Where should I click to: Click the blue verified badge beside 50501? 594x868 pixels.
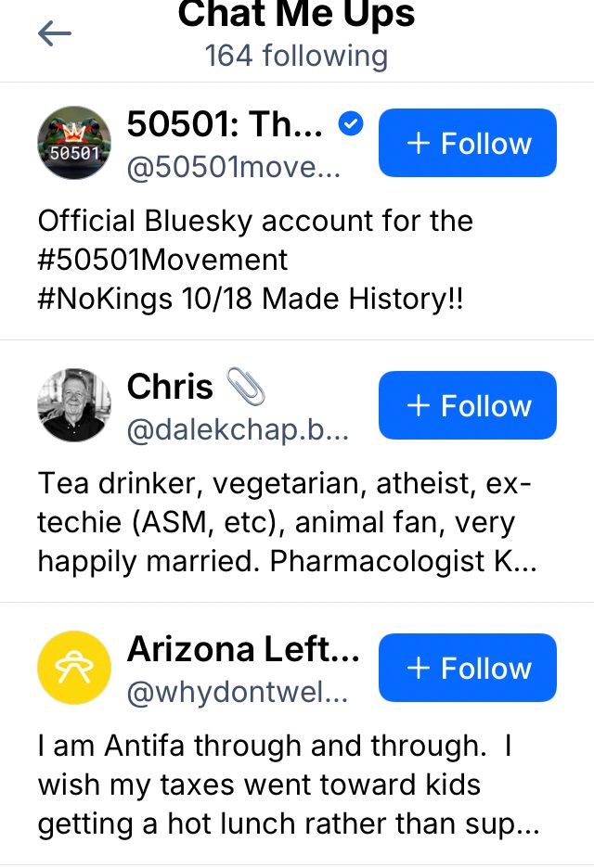[351, 124]
